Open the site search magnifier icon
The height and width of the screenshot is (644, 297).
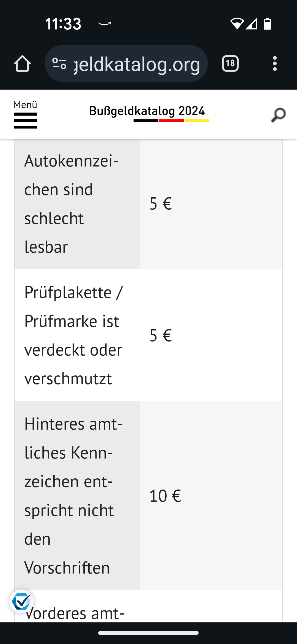pos(278,115)
